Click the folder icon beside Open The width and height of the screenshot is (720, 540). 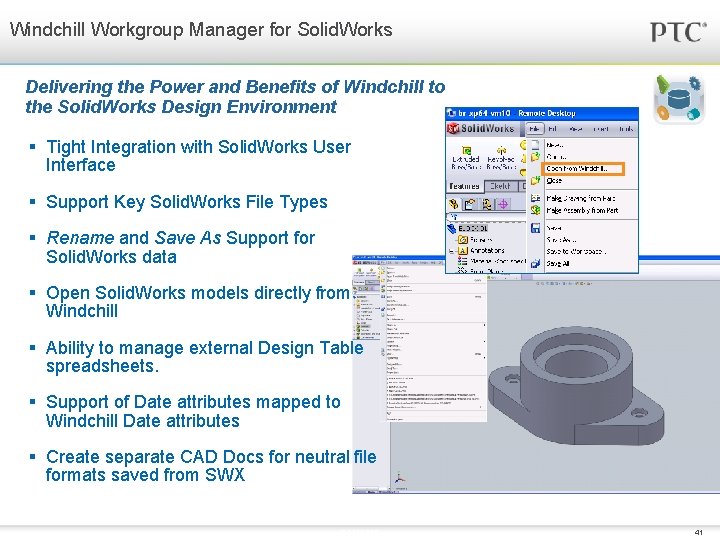[535, 157]
